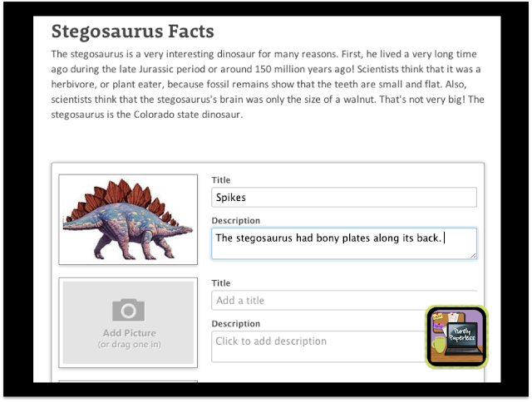Click the Purely Paperless logo badge

pos(456,336)
